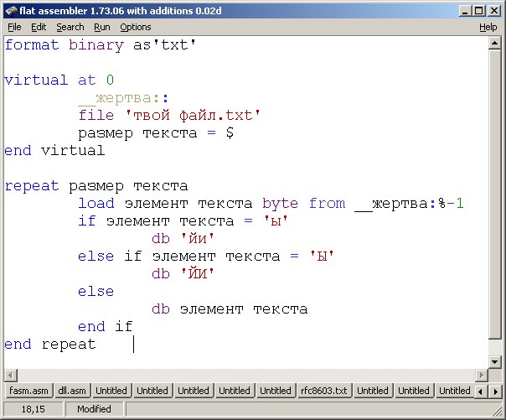Click the 'end if' line
Image resolution: width=506 pixels, height=420 pixels.
[x=106, y=327]
